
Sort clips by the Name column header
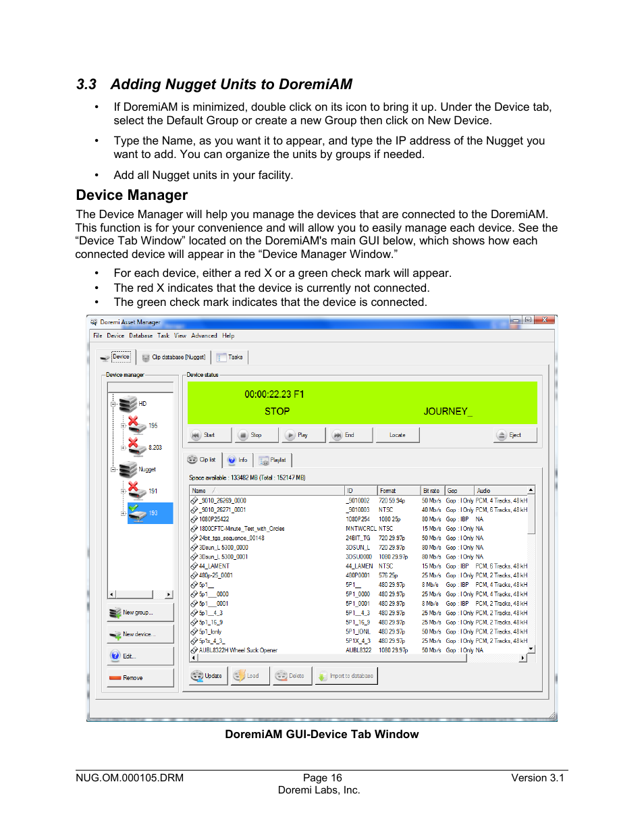pos(267,491)
